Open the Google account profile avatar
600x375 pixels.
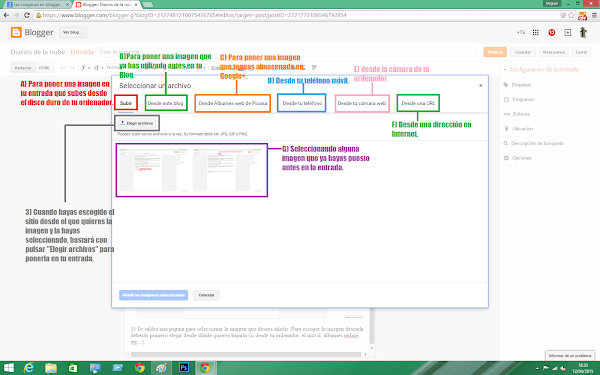[x=583, y=32]
